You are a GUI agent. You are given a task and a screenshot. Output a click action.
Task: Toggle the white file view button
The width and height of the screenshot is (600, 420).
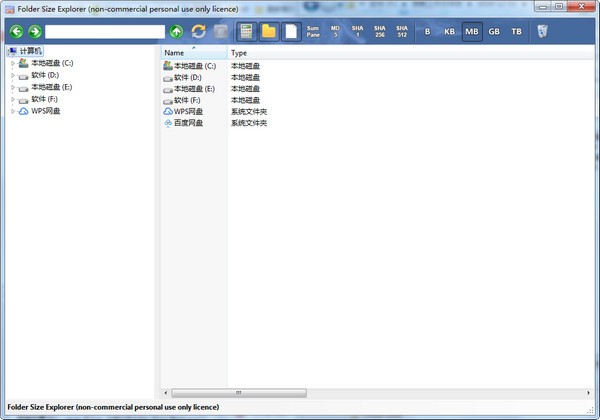[x=291, y=31]
